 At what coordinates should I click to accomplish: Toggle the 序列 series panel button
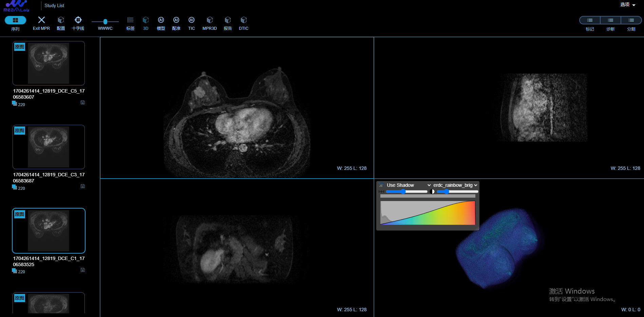click(x=15, y=20)
